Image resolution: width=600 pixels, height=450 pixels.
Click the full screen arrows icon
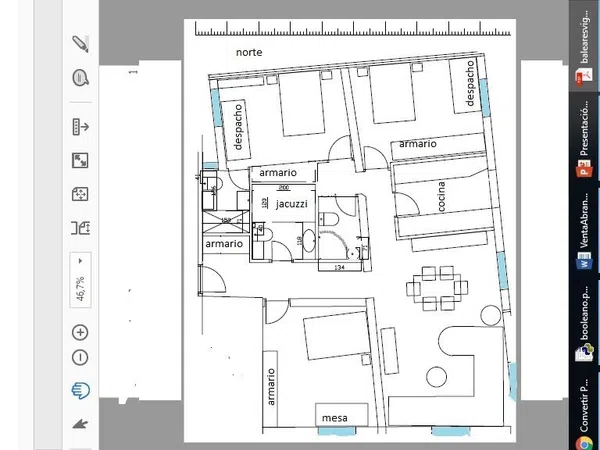80,160
